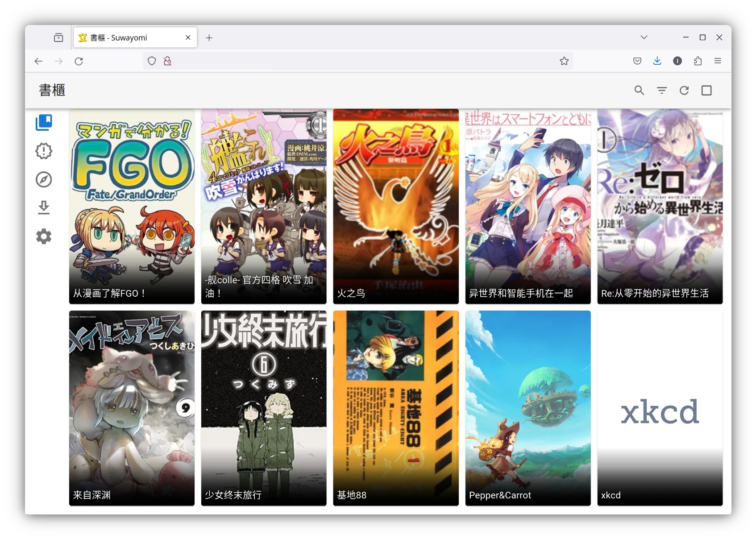
Task: Click the browser address bar
Action: [x=357, y=61]
